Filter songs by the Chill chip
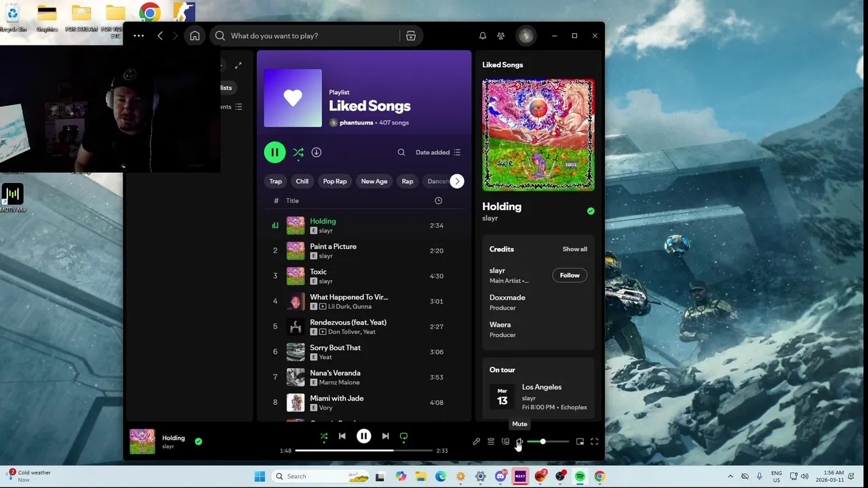The width and height of the screenshot is (868, 488). (302, 182)
